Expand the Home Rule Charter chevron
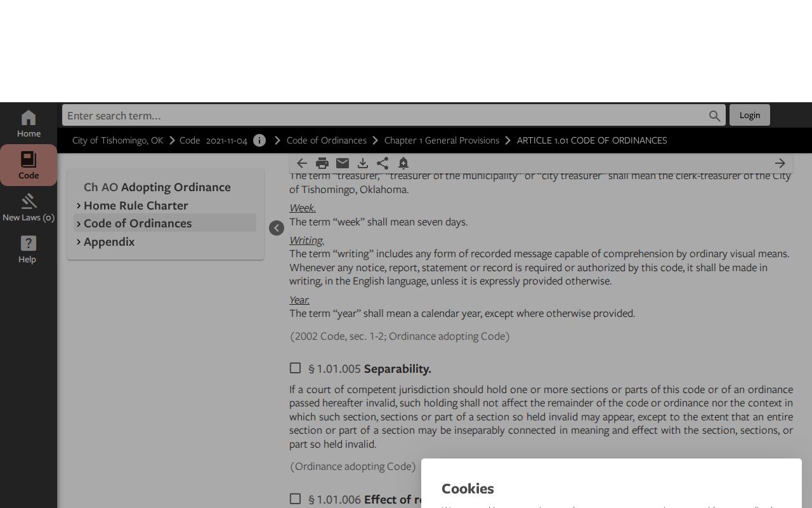The height and width of the screenshot is (508, 812). point(79,206)
